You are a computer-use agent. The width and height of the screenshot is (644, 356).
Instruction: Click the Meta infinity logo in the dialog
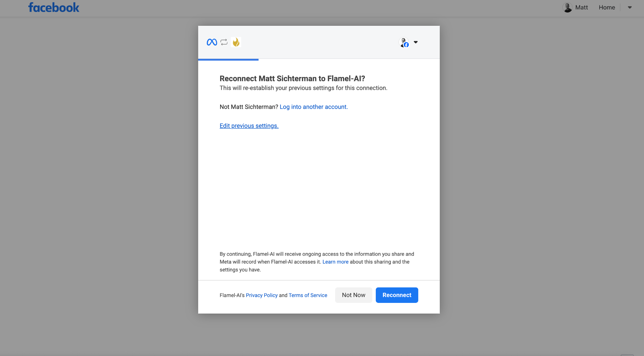(212, 42)
